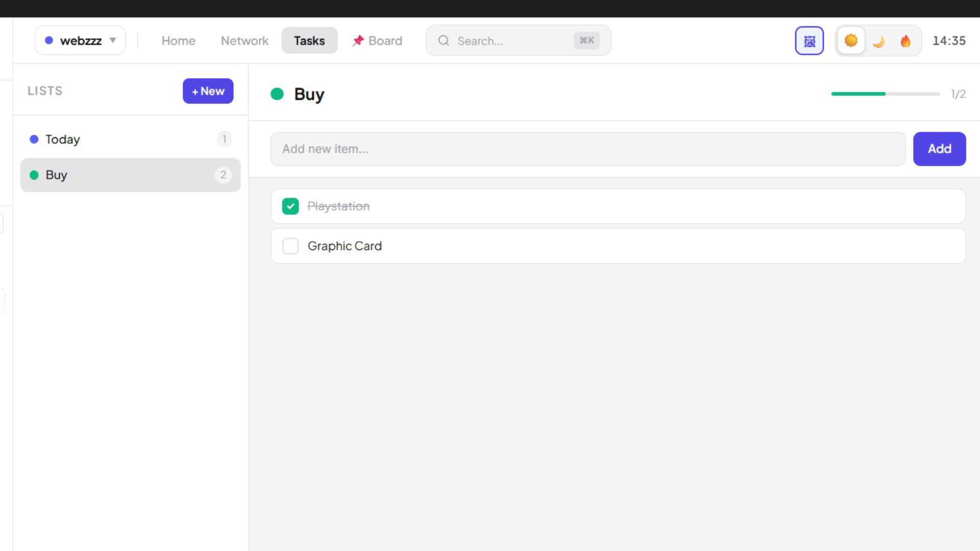Click the Playstation item text
This screenshot has height=551, width=980.
coord(338,206)
